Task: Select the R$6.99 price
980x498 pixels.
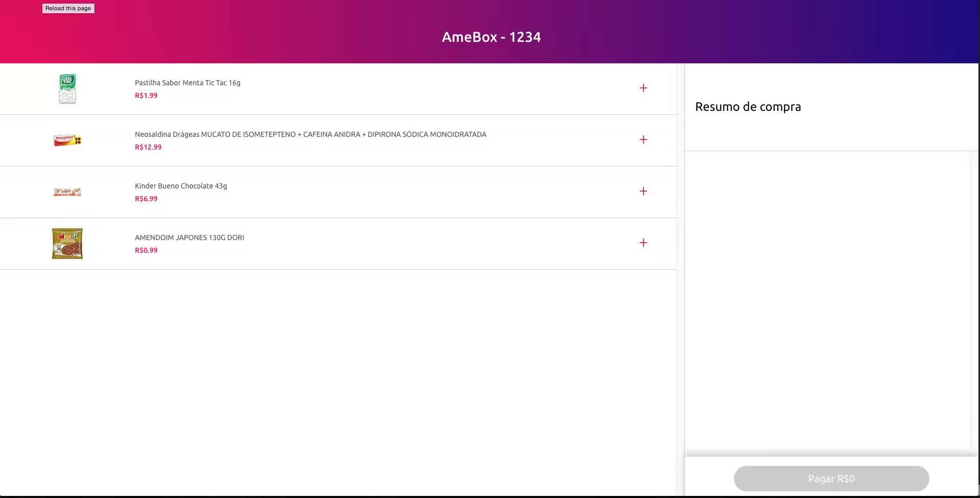Action: point(146,199)
